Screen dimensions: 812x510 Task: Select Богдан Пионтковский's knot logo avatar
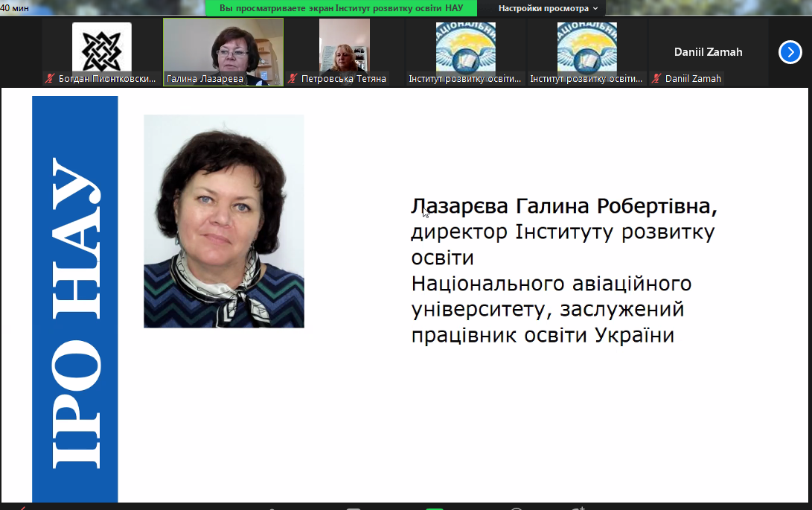click(102, 48)
